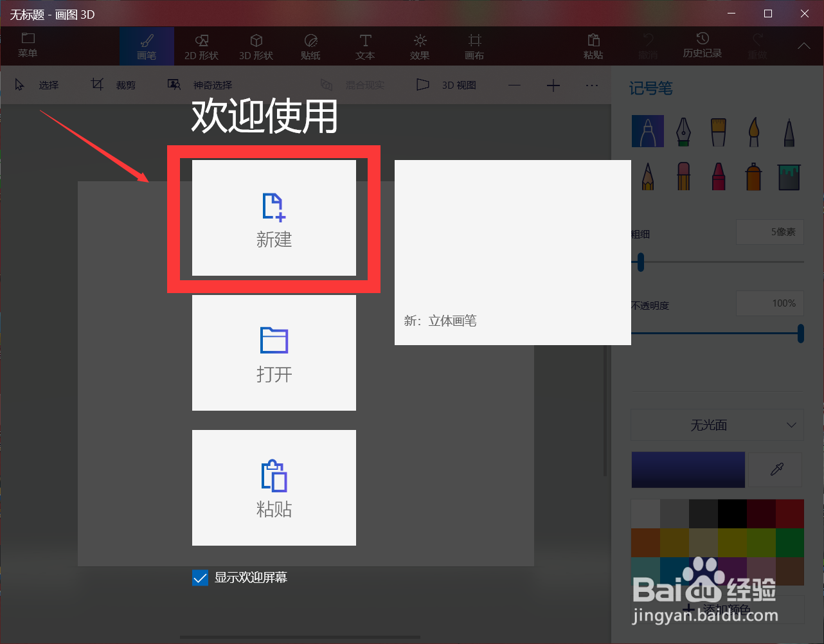Click the 打开 open file button
824x644 pixels.
274,353
